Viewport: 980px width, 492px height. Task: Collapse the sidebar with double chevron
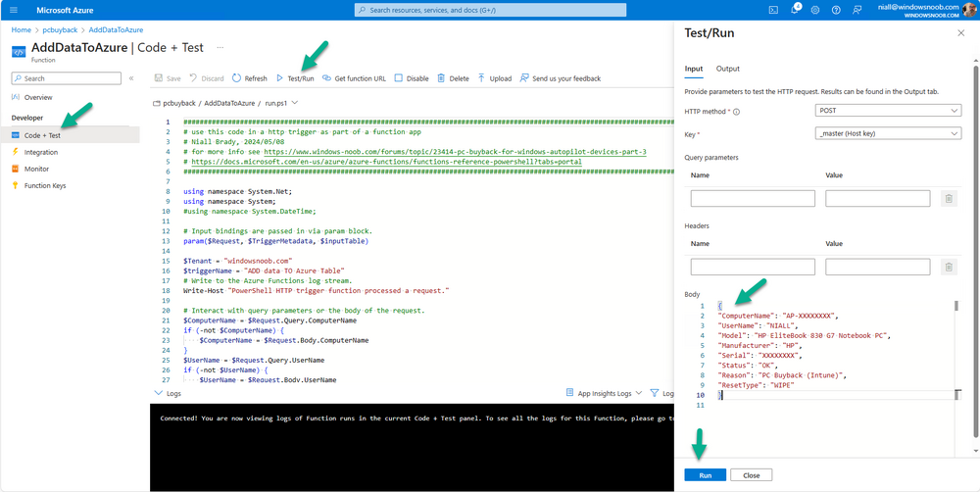click(x=131, y=78)
